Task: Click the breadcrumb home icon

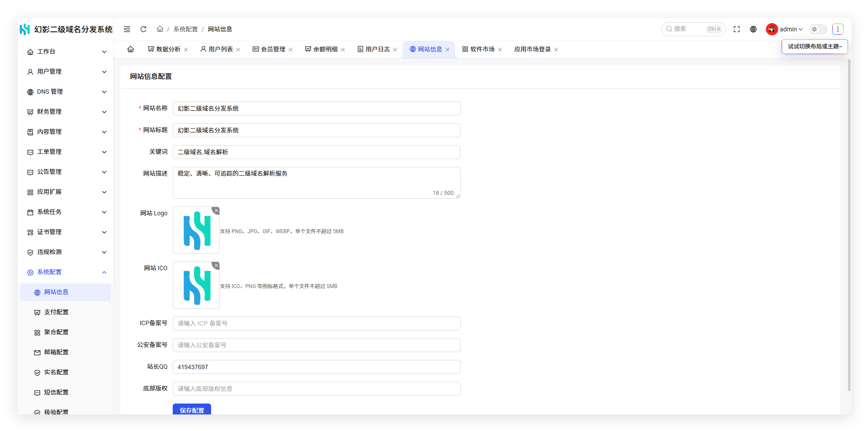Action: click(x=160, y=29)
